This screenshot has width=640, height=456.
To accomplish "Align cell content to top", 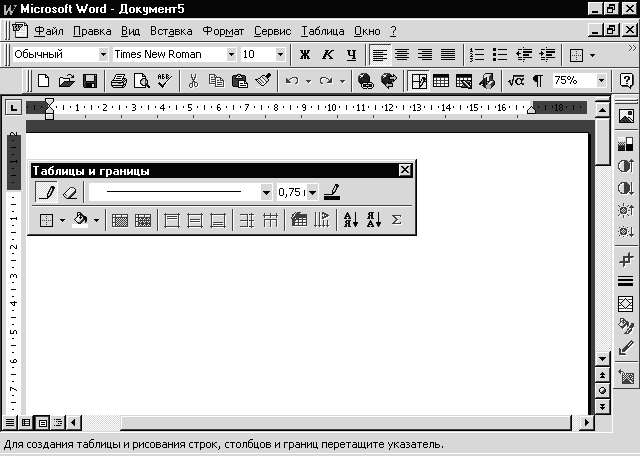I will [x=171, y=220].
